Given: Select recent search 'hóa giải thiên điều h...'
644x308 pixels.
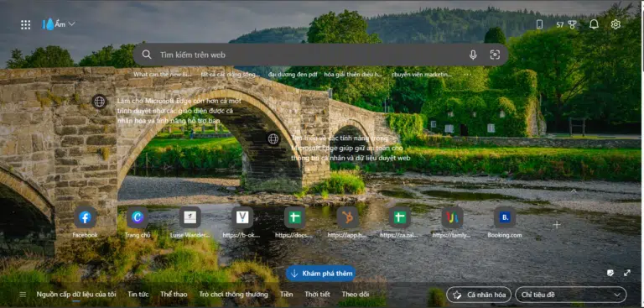Looking at the screenshot, I should pos(353,75).
